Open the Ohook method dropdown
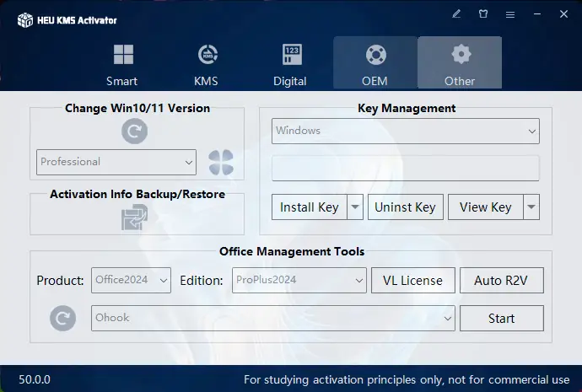Viewport: 582px width, 392px height. [x=272, y=318]
